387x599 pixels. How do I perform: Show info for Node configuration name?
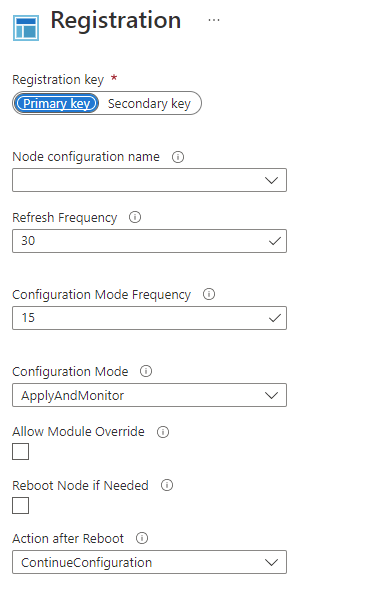coord(178,157)
